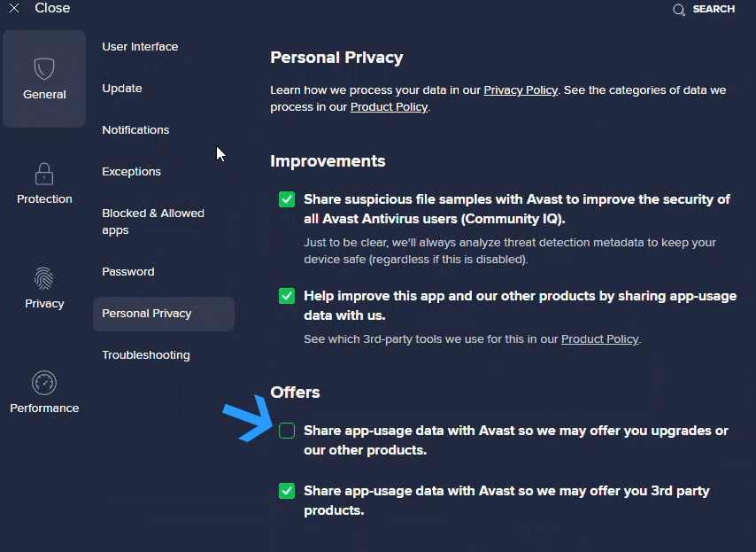Open the Privacy fingerprint icon
This screenshot has height=552, width=756.
coord(44,278)
